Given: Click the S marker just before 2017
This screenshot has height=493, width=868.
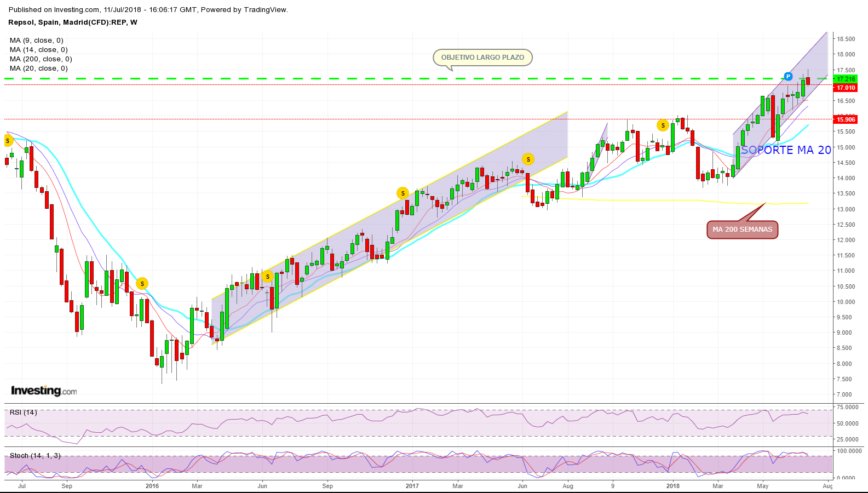Looking at the screenshot, I should coord(403,193).
